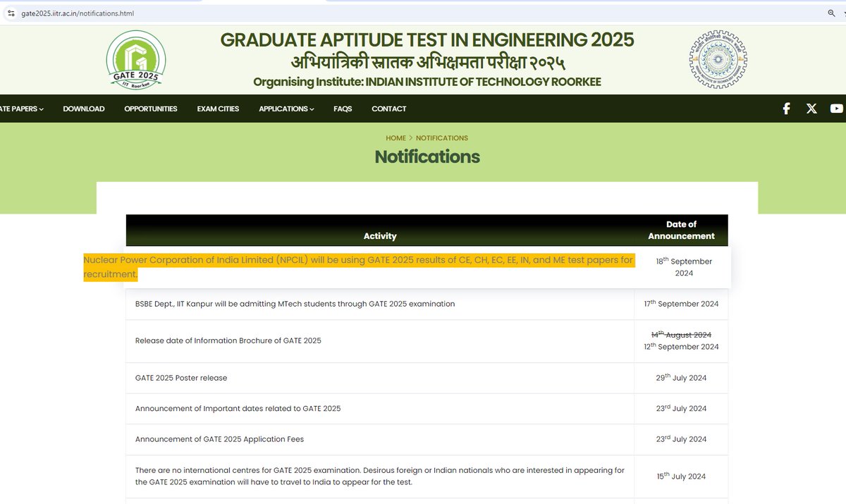Click the site information icon in address bar
The height and width of the screenshot is (504, 846).
[11, 13]
